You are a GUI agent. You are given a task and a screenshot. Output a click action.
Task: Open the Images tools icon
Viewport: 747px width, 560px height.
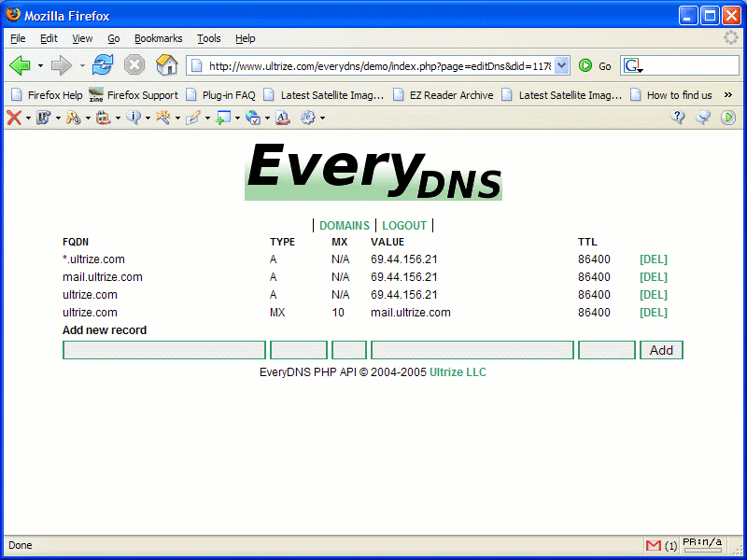103,118
